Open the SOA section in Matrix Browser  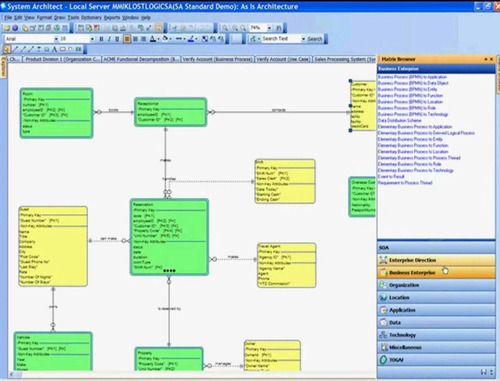[436, 248]
